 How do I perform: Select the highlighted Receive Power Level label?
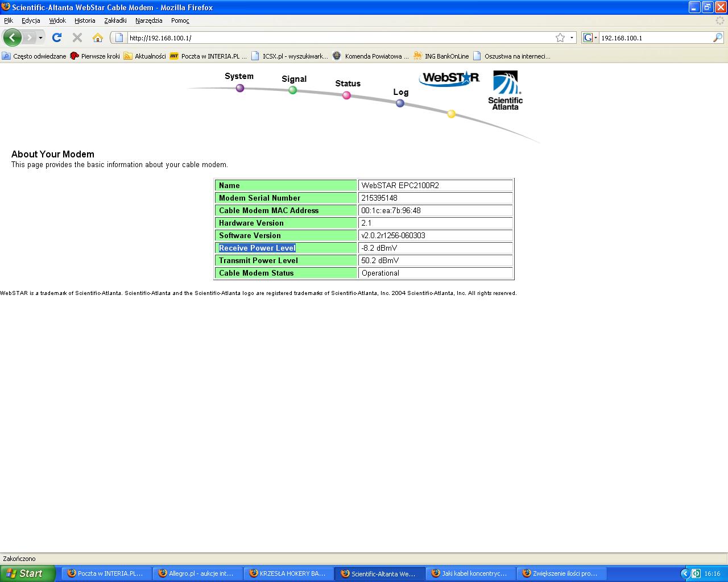[x=257, y=248]
